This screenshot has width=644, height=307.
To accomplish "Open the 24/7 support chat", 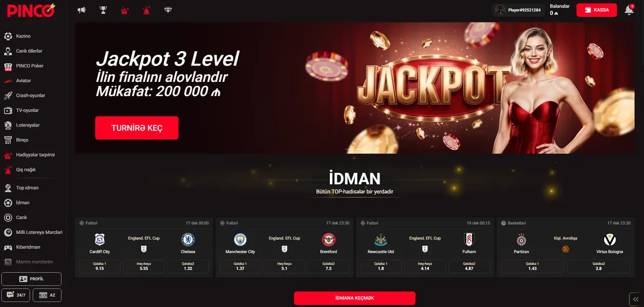I will pos(16,295).
